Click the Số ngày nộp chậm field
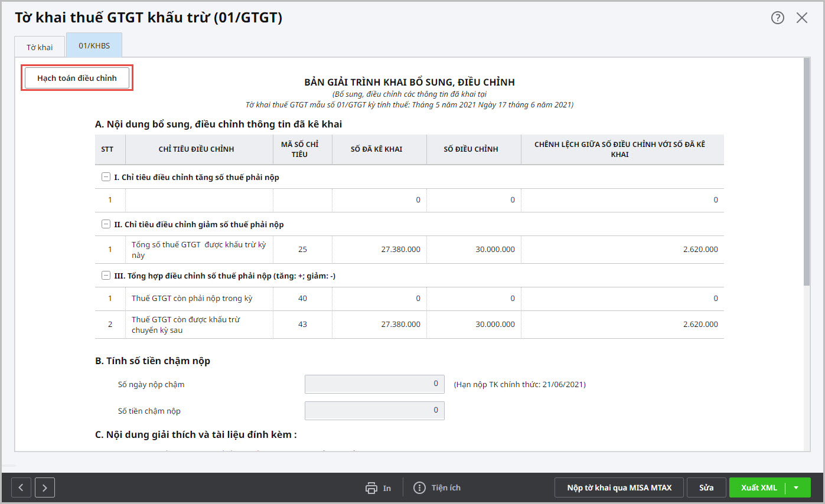825x504 pixels. click(374, 384)
